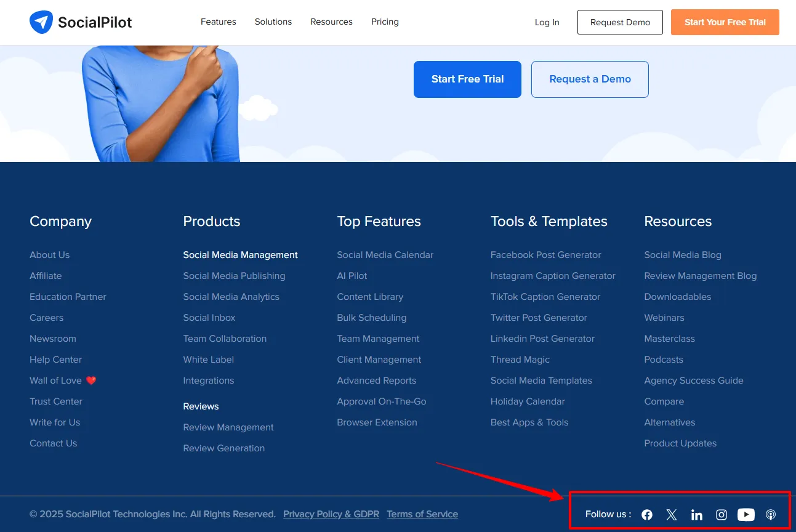The height and width of the screenshot is (532, 796).
Task: Open the Features navigation dropdown
Action: [218, 22]
